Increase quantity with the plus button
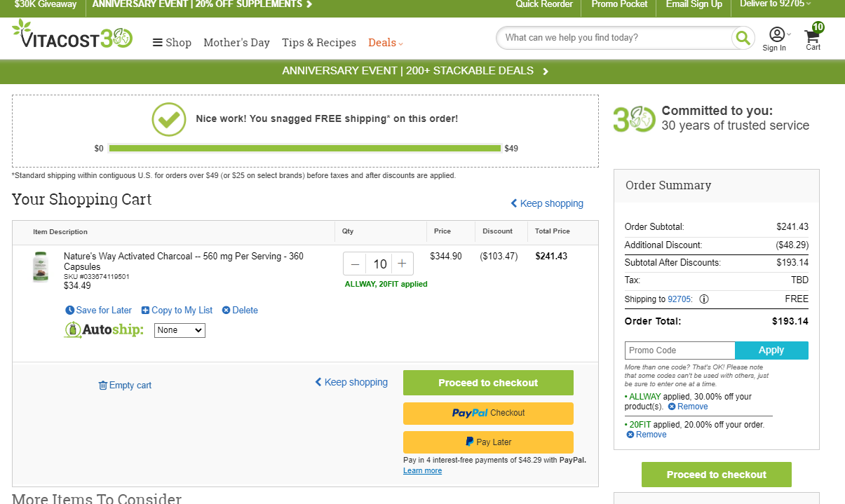This screenshot has height=504, width=845. click(402, 264)
